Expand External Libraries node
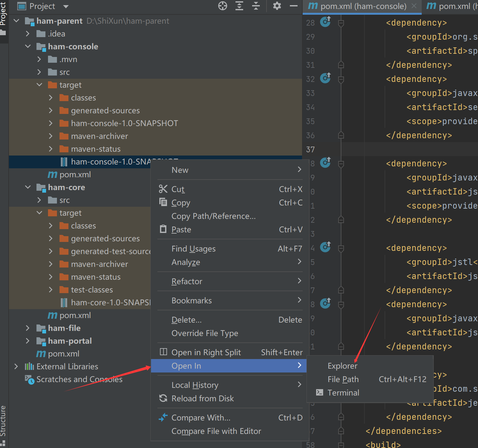Image resolution: width=478 pixels, height=448 pixels. tap(16, 366)
